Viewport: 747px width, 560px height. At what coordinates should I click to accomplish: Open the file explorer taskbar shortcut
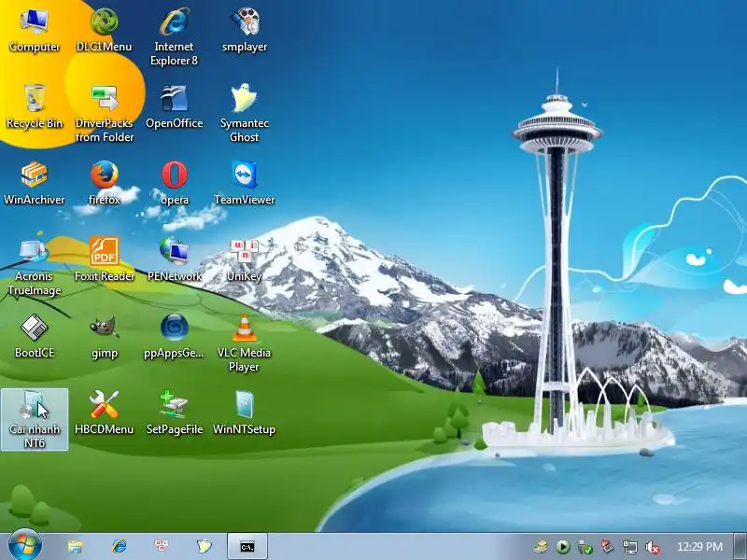(x=76, y=546)
